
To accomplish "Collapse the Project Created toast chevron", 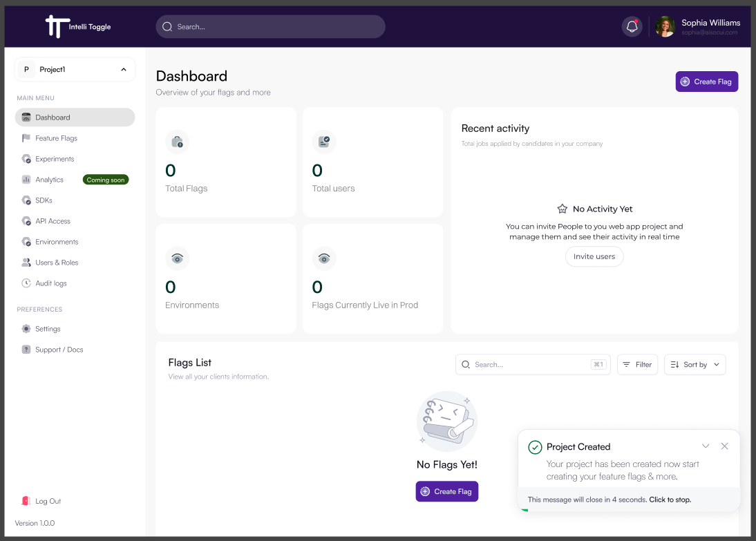I will click(706, 446).
